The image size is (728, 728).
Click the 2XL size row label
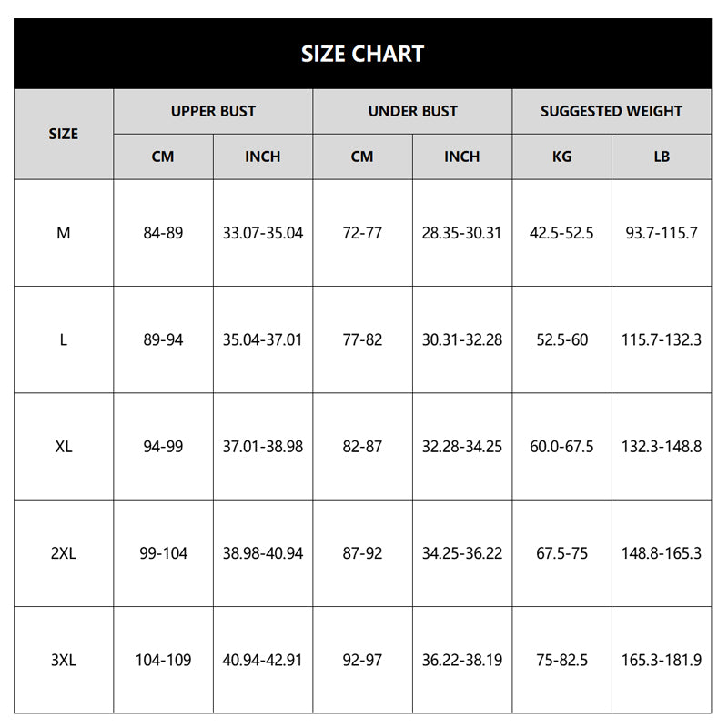click(x=64, y=553)
